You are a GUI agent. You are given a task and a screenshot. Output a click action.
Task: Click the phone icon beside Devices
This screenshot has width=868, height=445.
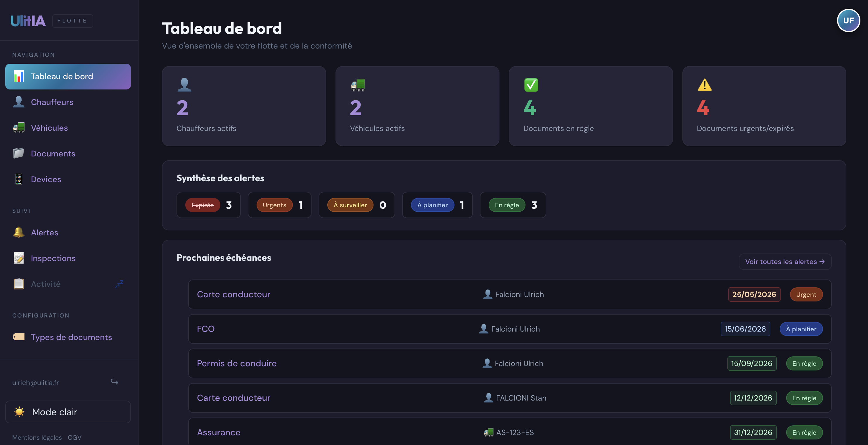tap(18, 179)
